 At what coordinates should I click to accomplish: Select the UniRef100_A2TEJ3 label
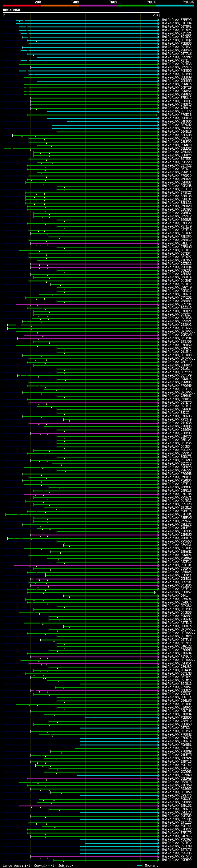(x=177, y=389)
